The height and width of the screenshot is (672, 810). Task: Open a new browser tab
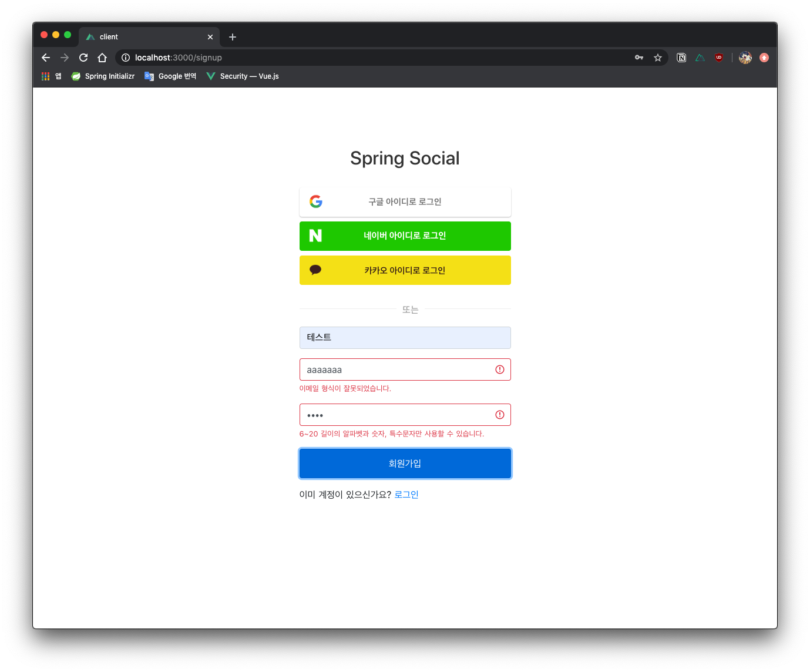click(x=233, y=37)
